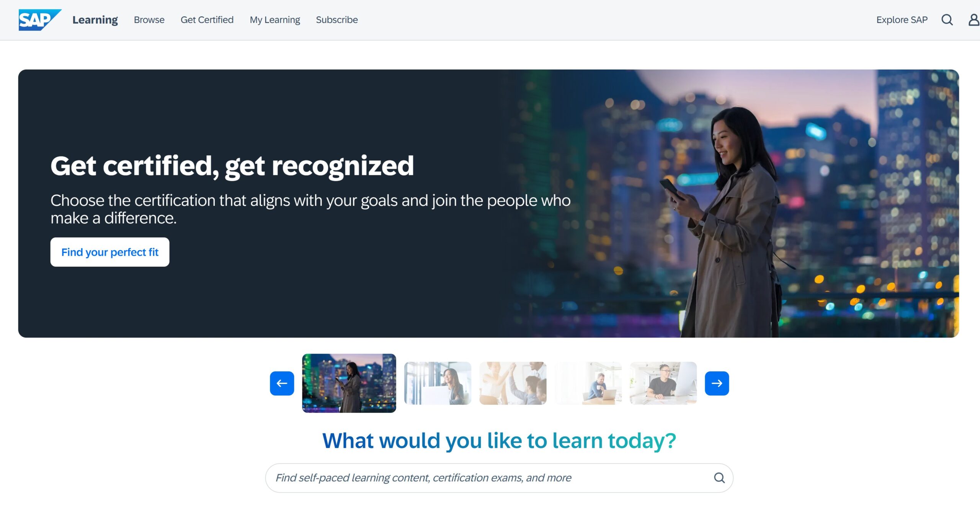Open the Get Certified menu
980x522 pixels.
click(x=207, y=20)
